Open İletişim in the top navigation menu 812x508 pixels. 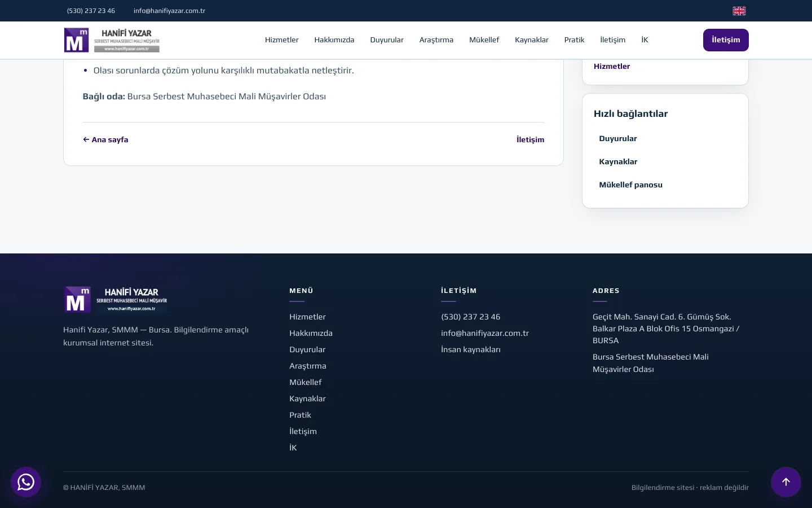pyautogui.click(x=613, y=40)
